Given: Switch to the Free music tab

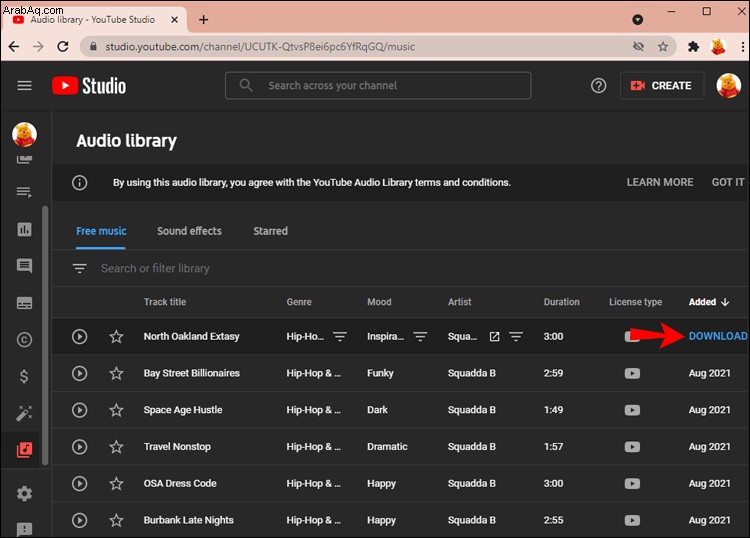Looking at the screenshot, I should point(101,231).
